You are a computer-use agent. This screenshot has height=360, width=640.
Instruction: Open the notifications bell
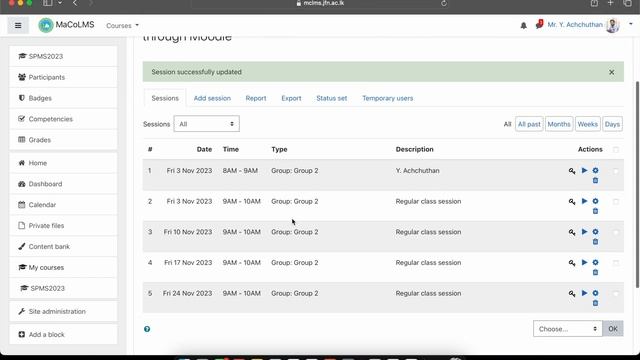click(523, 26)
